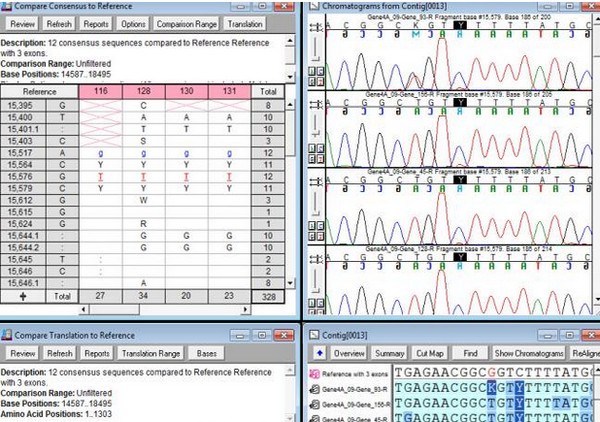Screen dimensions: 600x422
Task: Click the blue arrow icon in Contig toolbar
Action: click(320, 353)
